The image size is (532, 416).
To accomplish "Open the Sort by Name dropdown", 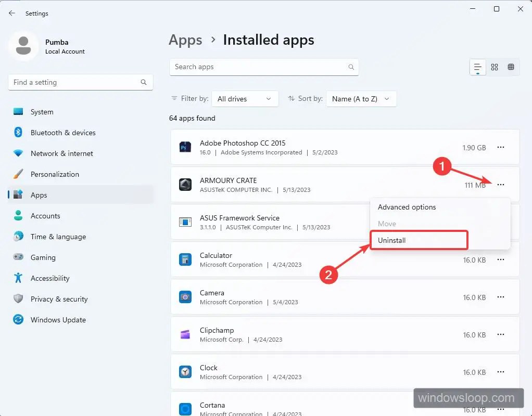I will [x=361, y=98].
